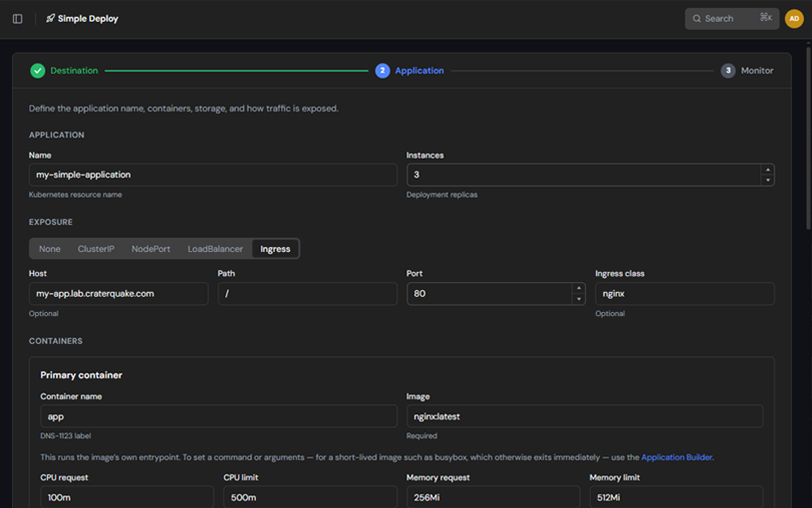Click the search magnifier icon
The image size is (812, 508).
pos(697,19)
